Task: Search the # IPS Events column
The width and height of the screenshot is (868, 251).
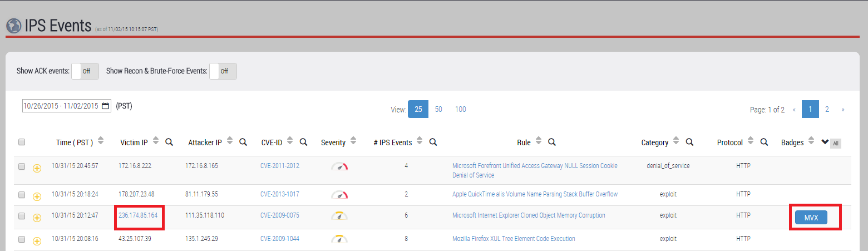Action: point(433,142)
